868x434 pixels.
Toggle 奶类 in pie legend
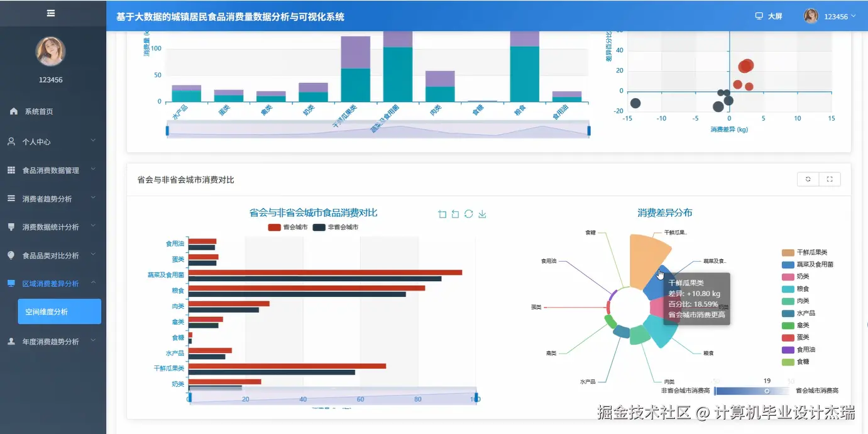pyautogui.click(x=795, y=277)
